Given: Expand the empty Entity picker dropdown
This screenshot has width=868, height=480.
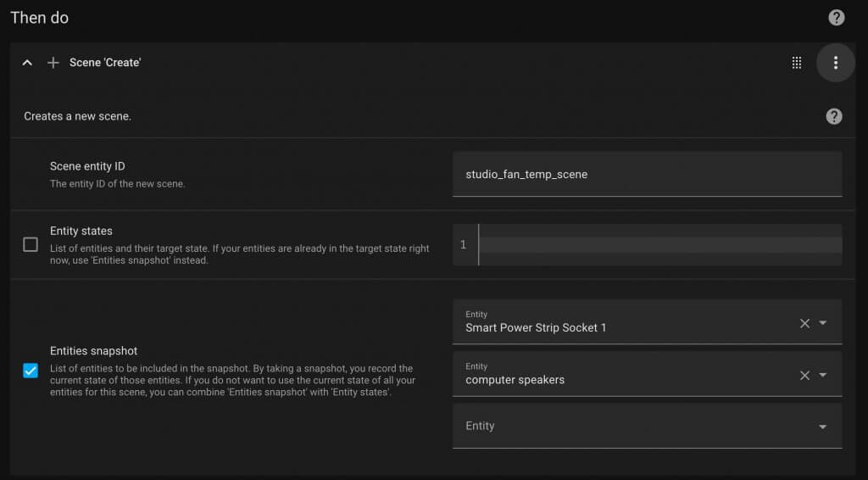Looking at the screenshot, I should tap(822, 427).
